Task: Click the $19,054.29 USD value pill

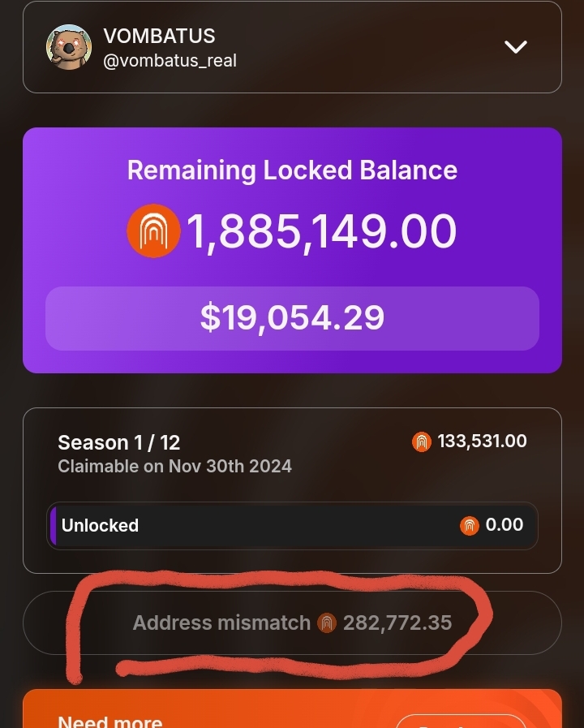Action: point(292,318)
